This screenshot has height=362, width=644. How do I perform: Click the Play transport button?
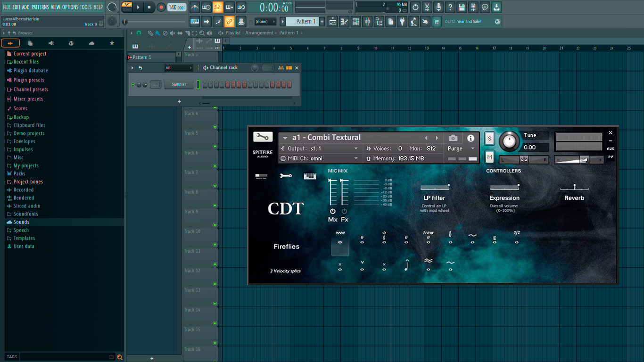(138, 7)
